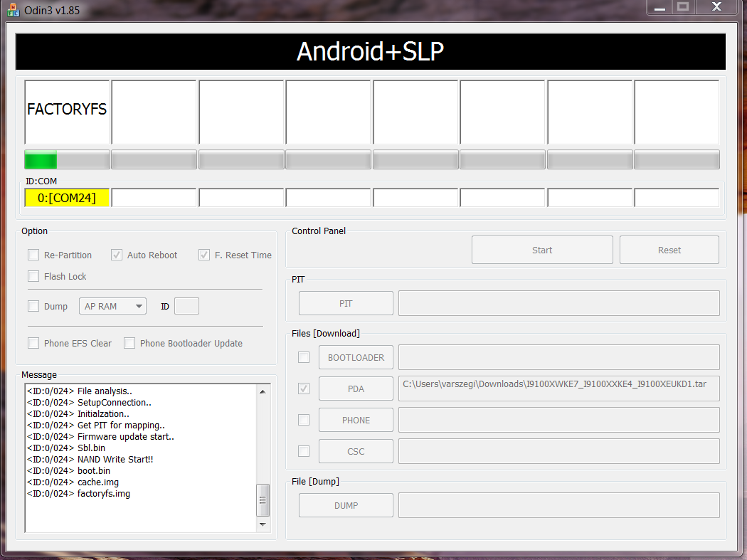Click the BOOTLOADER file path field
The height and width of the screenshot is (560, 747).
558,357
